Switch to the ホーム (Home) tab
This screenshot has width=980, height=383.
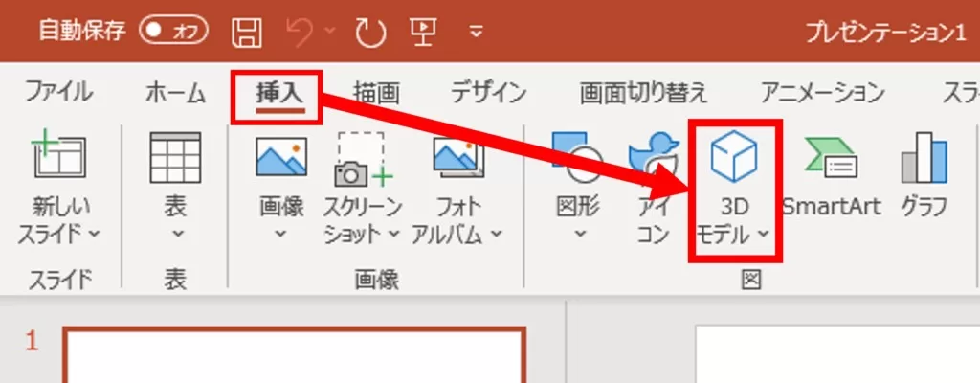pyautogui.click(x=175, y=92)
